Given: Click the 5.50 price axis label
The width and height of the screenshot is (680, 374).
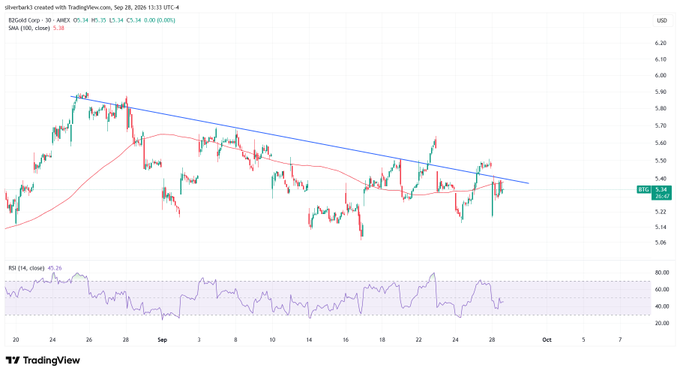Looking at the screenshot, I should tap(660, 161).
